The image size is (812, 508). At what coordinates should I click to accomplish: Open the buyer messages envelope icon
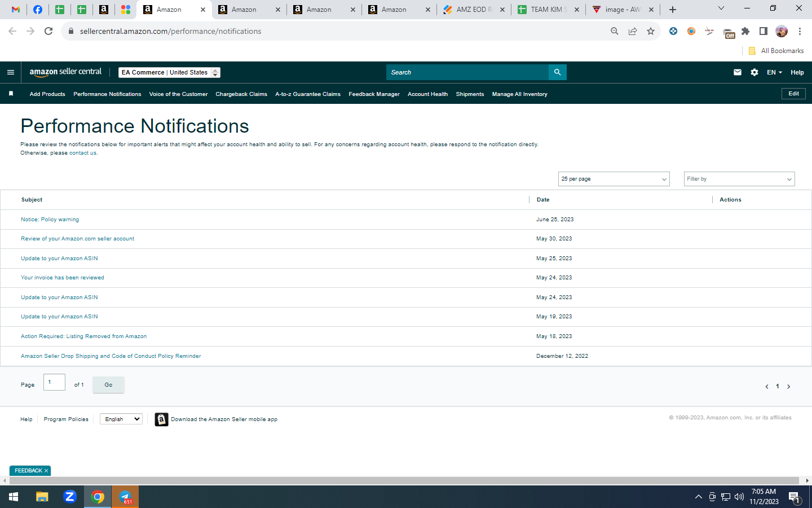tap(738, 72)
